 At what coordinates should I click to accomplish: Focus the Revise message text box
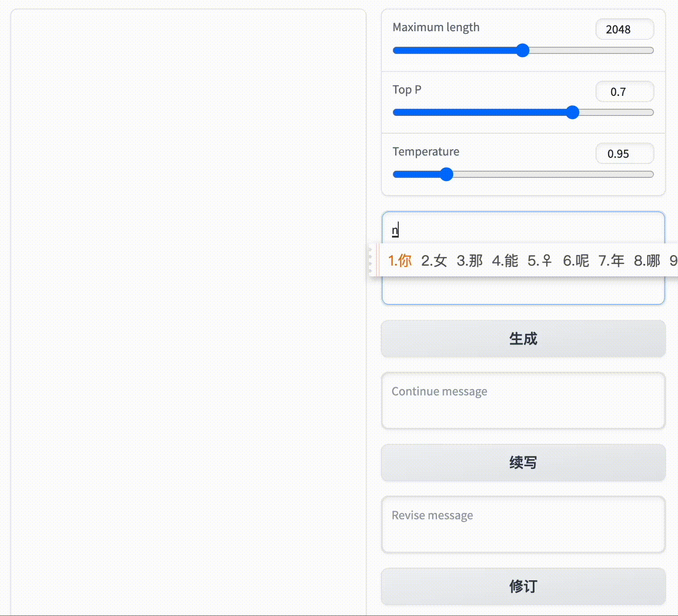click(x=523, y=525)
